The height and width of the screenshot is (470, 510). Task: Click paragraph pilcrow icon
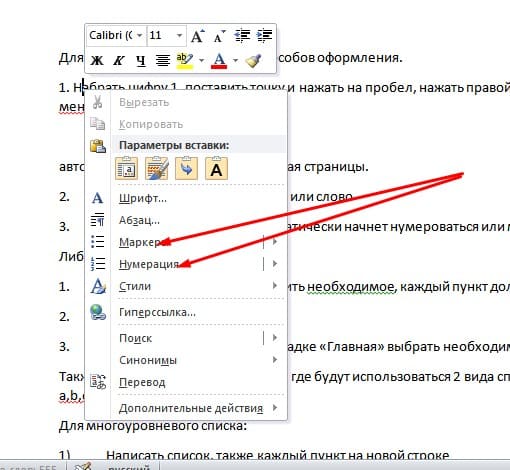point(98,220)
